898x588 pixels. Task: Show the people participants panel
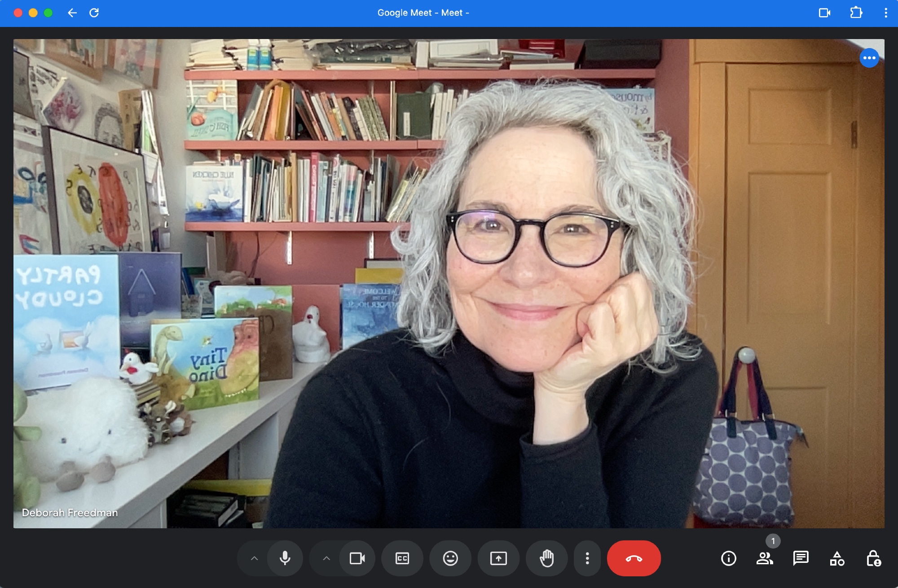(764, 558)
